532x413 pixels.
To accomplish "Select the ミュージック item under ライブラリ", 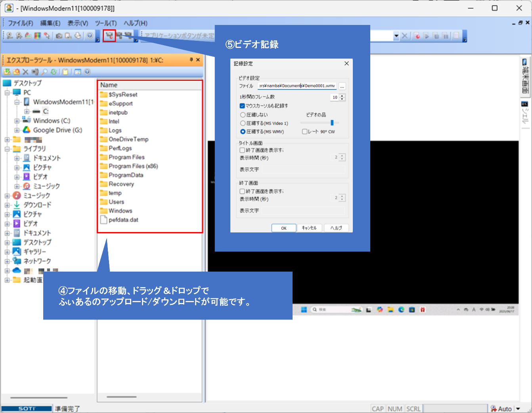I will (46, 186).
